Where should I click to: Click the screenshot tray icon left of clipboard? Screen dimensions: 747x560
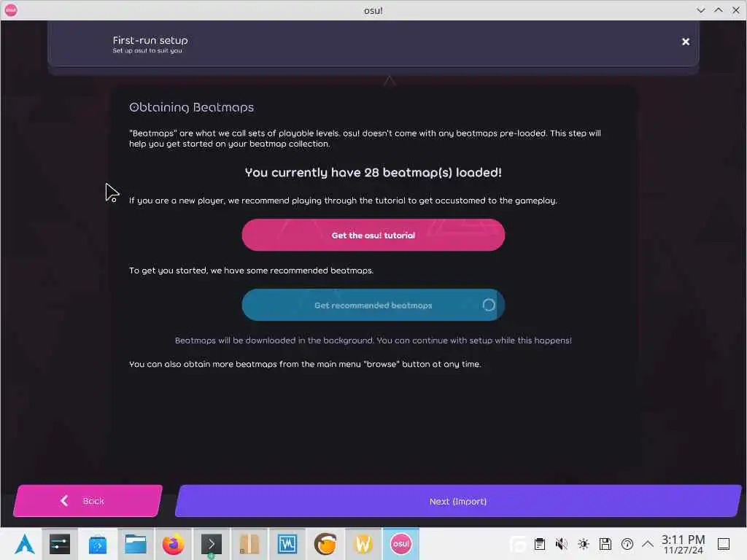tap(518, 544)
